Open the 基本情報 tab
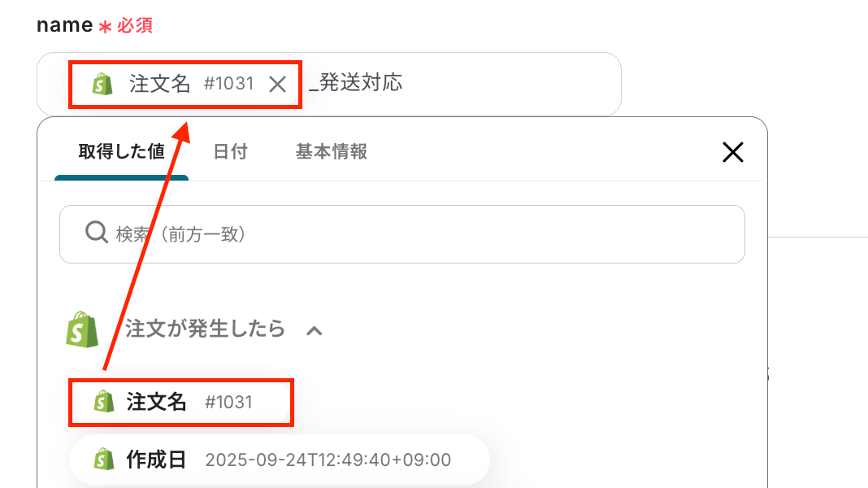Viewport: 868px width, 488px height. click(x=331, y=152)
